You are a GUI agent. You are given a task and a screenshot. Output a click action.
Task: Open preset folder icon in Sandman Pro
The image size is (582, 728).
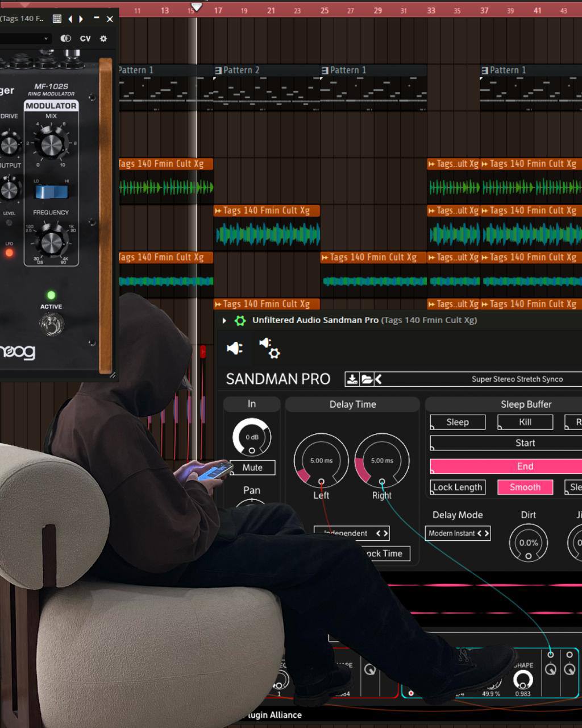pos(367,379)
